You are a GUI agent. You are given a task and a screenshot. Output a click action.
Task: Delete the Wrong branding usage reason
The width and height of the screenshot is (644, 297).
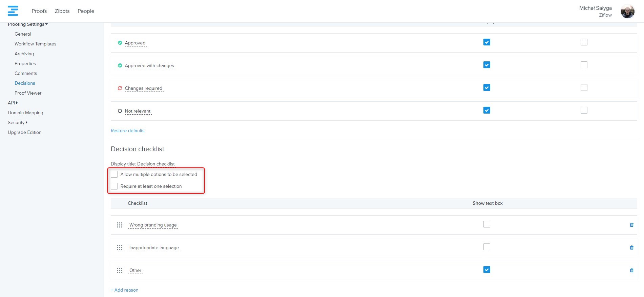(x=631, y=225)
